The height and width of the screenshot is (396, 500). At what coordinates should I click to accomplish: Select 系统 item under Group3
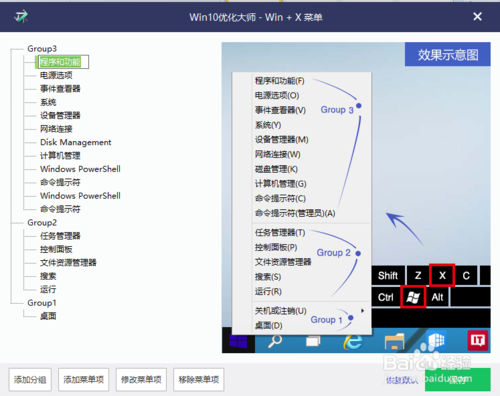tap(48, 102)
